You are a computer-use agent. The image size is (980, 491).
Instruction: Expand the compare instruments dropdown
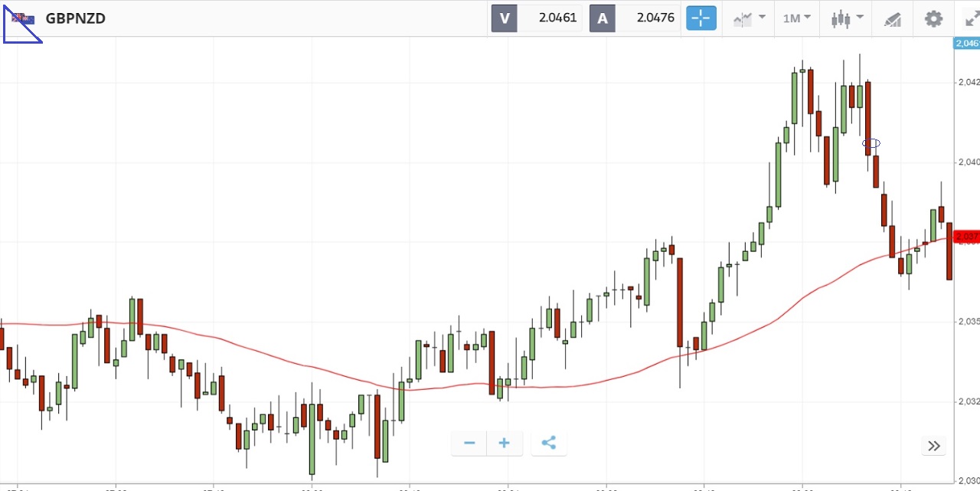[749, 18]
